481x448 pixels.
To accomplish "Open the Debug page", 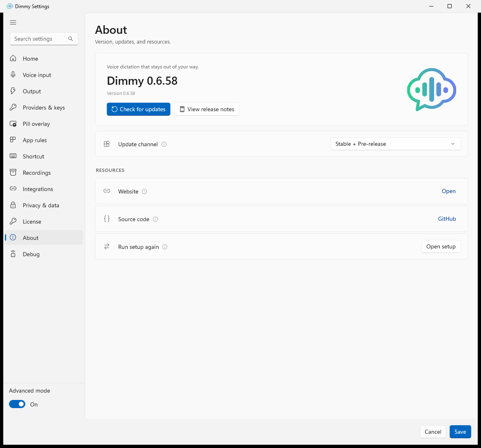I will [44, 254].
